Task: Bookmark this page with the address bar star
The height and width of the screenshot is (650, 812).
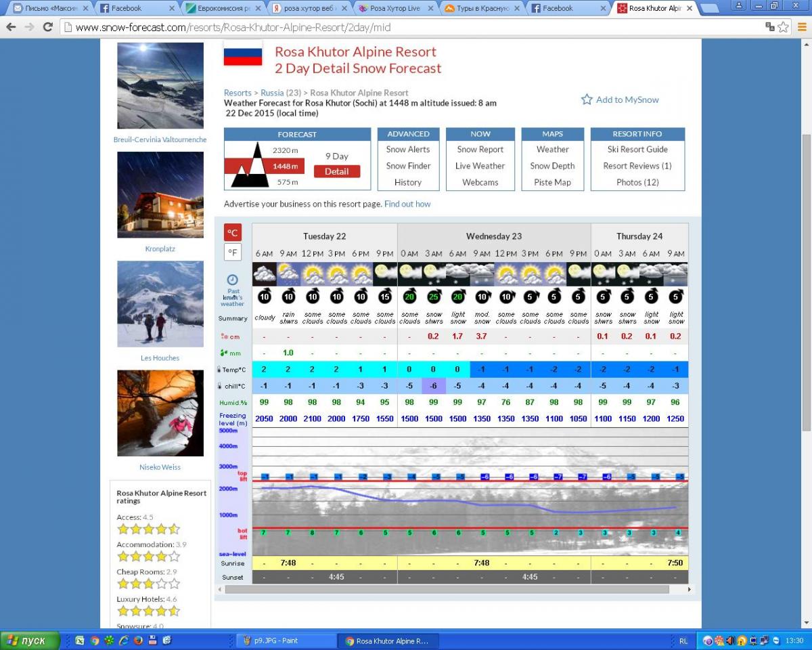Action: point(784,27)
